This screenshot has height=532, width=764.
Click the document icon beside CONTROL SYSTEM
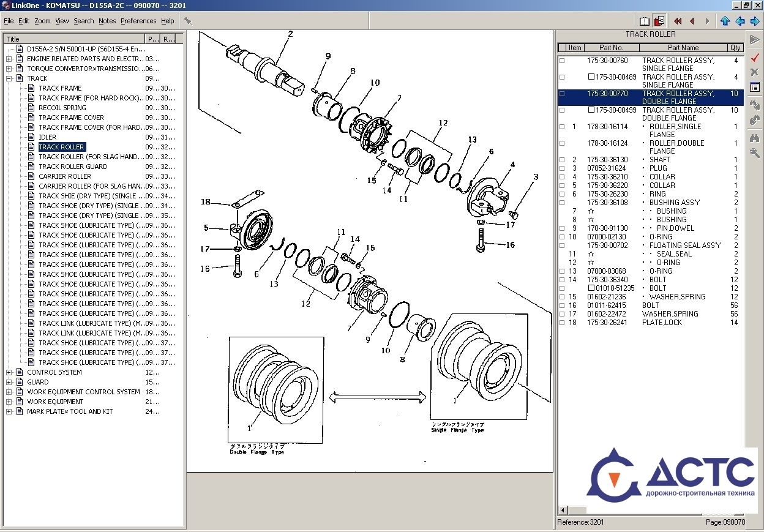[20, 372]
